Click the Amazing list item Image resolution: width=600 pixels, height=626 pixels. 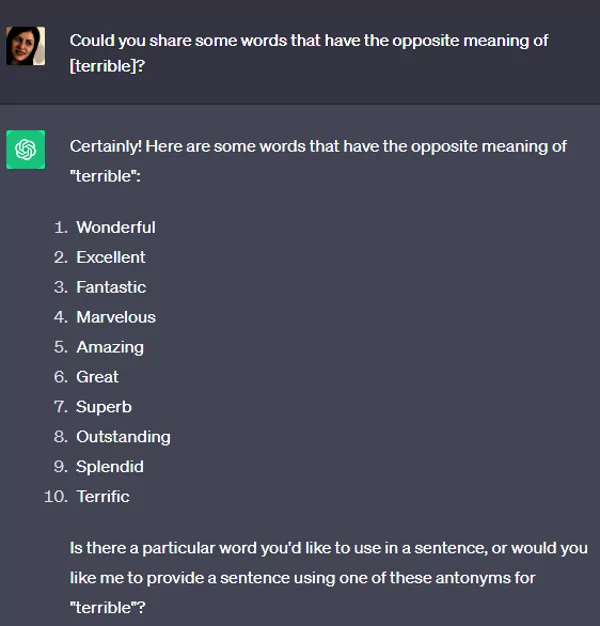point(109,347)
